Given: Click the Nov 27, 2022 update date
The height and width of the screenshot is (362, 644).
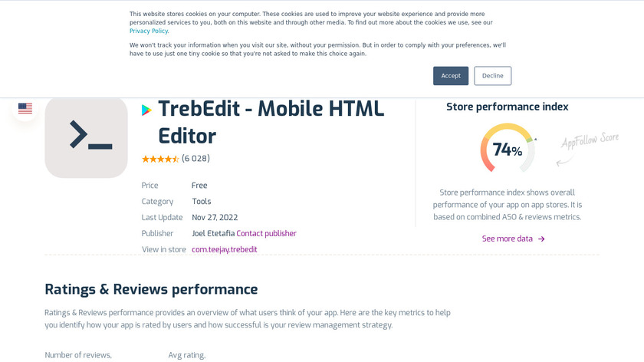Looking at the screenshot, I should tap(220, 217).
